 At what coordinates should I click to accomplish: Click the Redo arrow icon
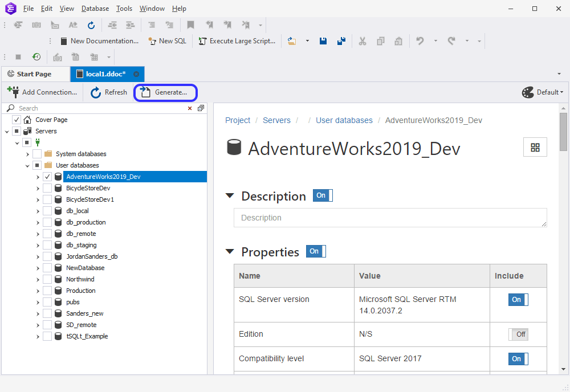pyautogui.click(x=451, y=40)
